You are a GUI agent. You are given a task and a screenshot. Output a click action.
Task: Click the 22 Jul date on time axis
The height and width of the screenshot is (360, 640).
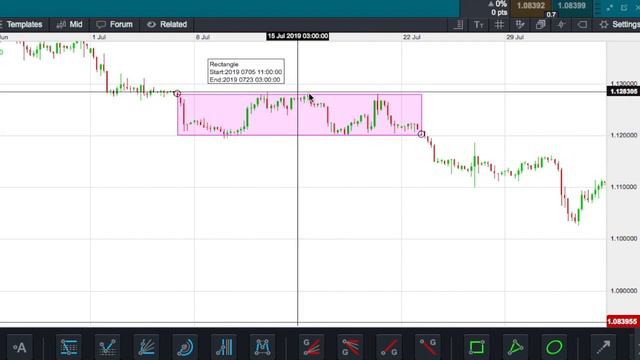coord(411,37)
